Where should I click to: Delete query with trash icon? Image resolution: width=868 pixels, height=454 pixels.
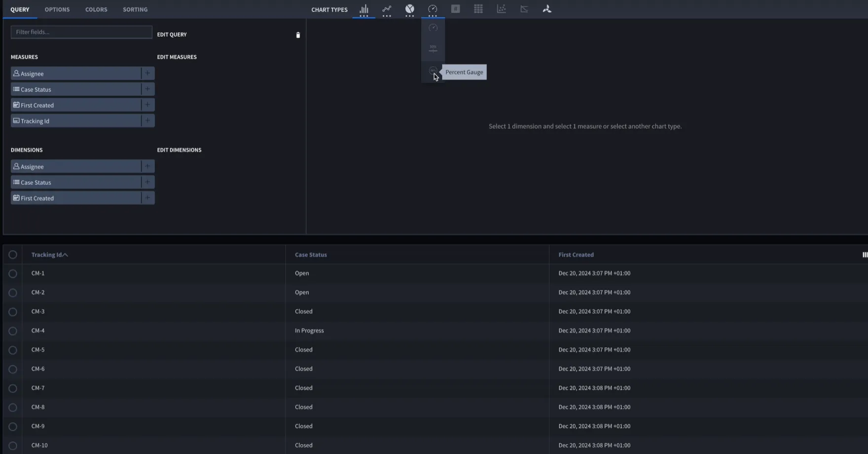click(298, 35)
